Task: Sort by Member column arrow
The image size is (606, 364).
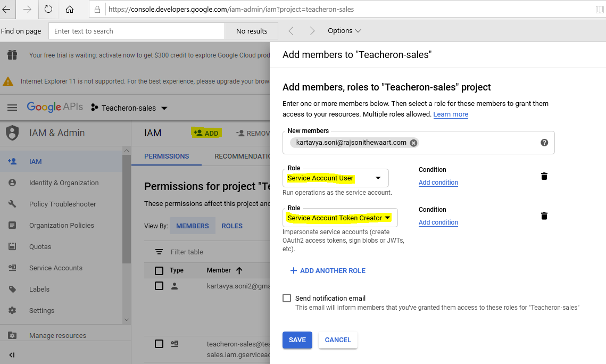Action: point(239,270)
